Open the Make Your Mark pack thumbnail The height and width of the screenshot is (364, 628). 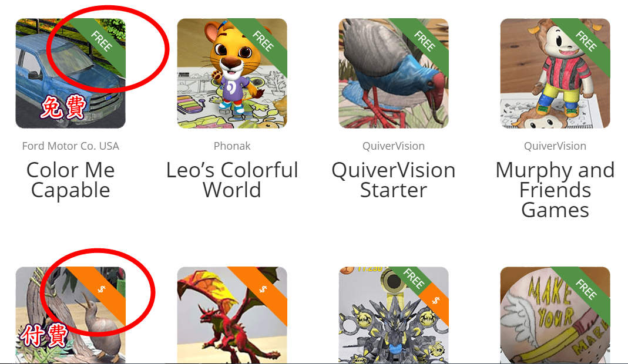click(555, 315)
